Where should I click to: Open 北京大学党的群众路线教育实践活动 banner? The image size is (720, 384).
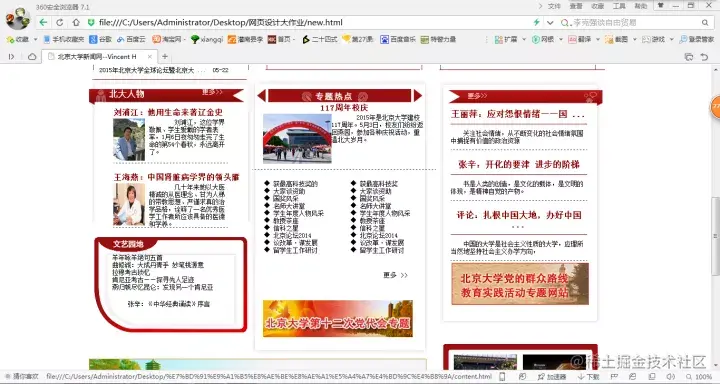(520, 284)
